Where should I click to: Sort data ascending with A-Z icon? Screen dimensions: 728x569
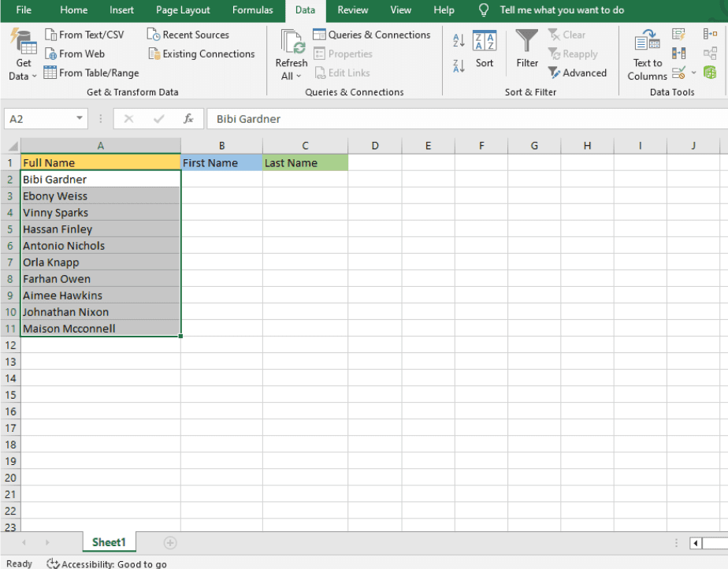click(x=458, y=39)
